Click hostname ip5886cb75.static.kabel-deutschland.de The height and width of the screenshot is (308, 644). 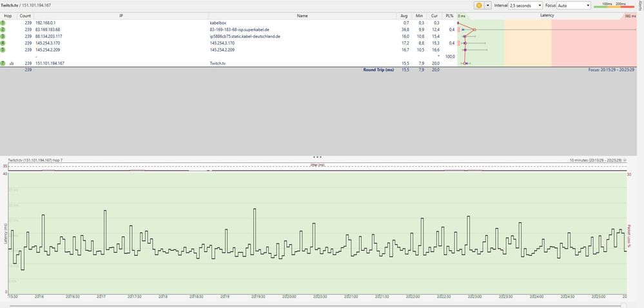[x=245, y=36]
